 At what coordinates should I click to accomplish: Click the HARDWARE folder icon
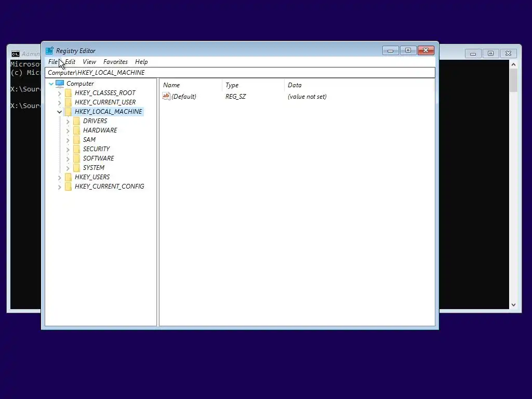click(x=77, y=130)
